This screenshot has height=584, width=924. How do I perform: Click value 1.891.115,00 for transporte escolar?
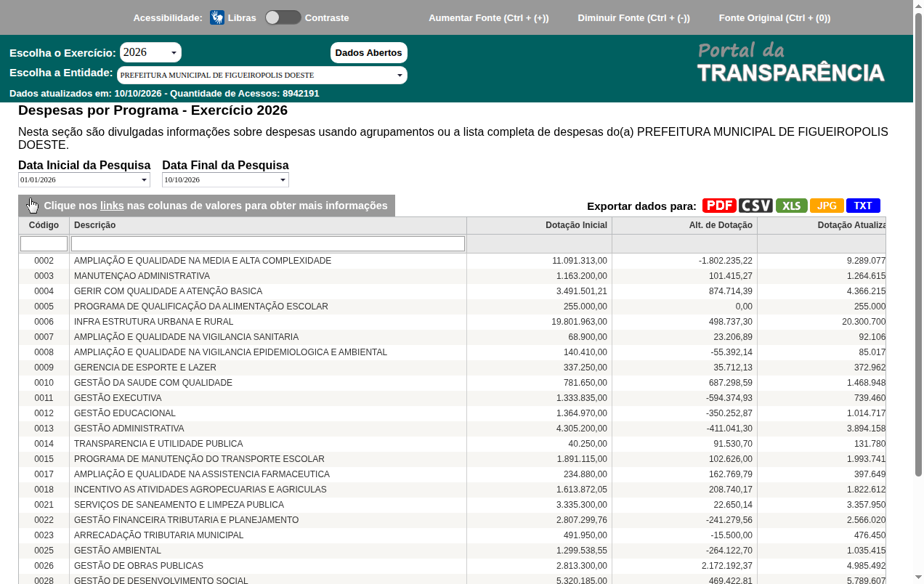(x=582, y=459)
